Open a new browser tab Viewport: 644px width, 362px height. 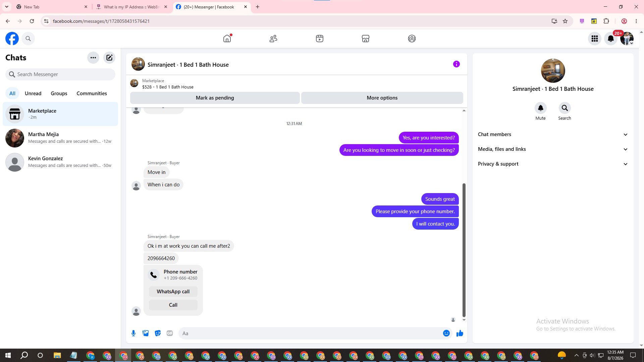258,7
